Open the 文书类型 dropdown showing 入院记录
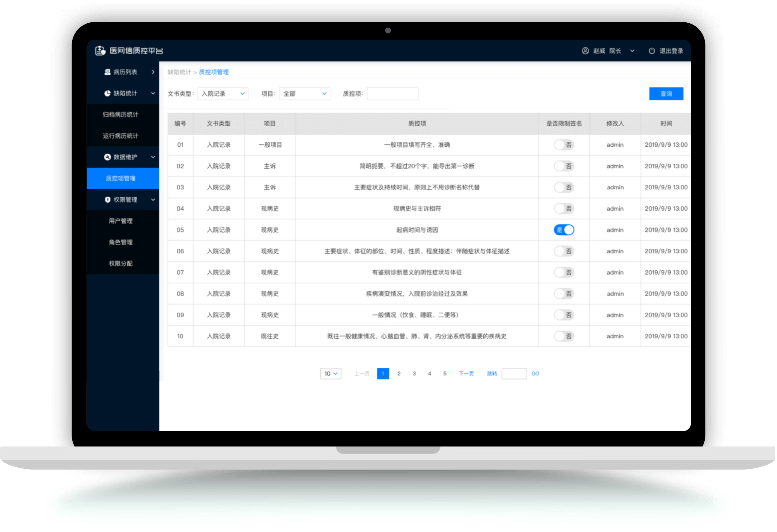This screenshot has height=532, width=777. 223,94
